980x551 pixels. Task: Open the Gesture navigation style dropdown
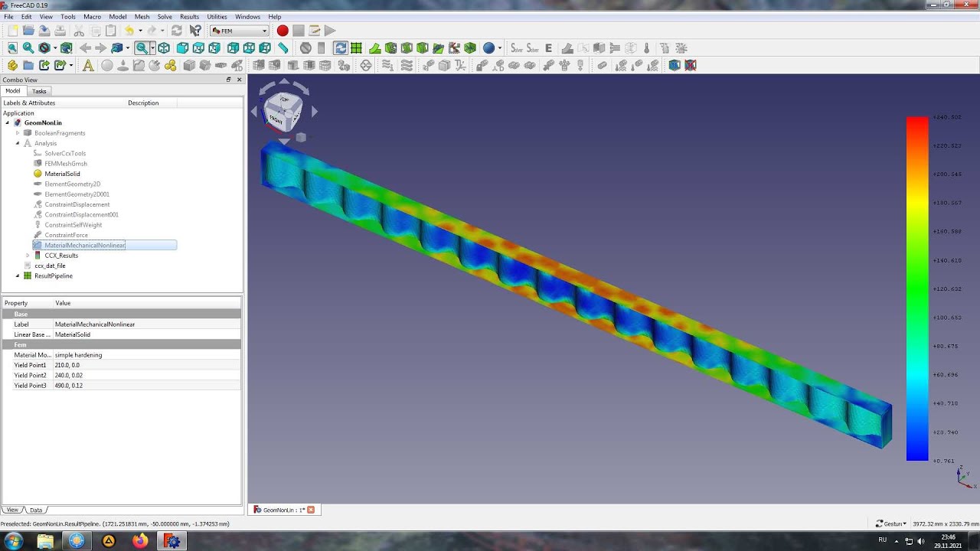point(892,524)
